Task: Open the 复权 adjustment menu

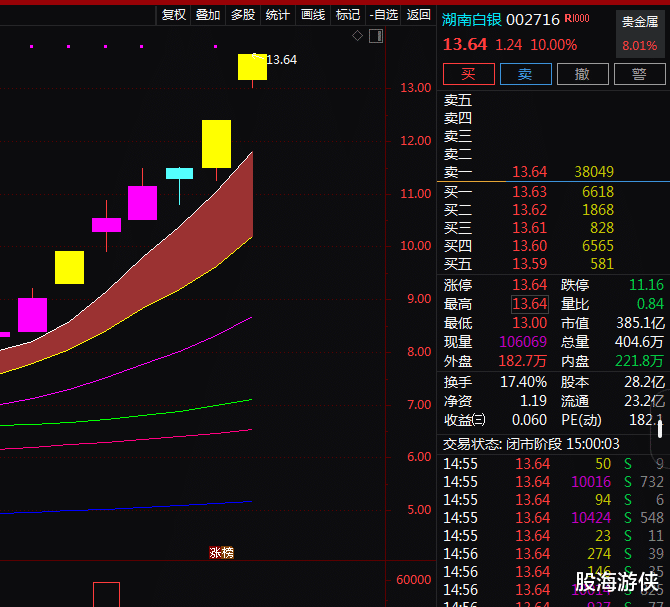Action: click(x=174, y=15)
